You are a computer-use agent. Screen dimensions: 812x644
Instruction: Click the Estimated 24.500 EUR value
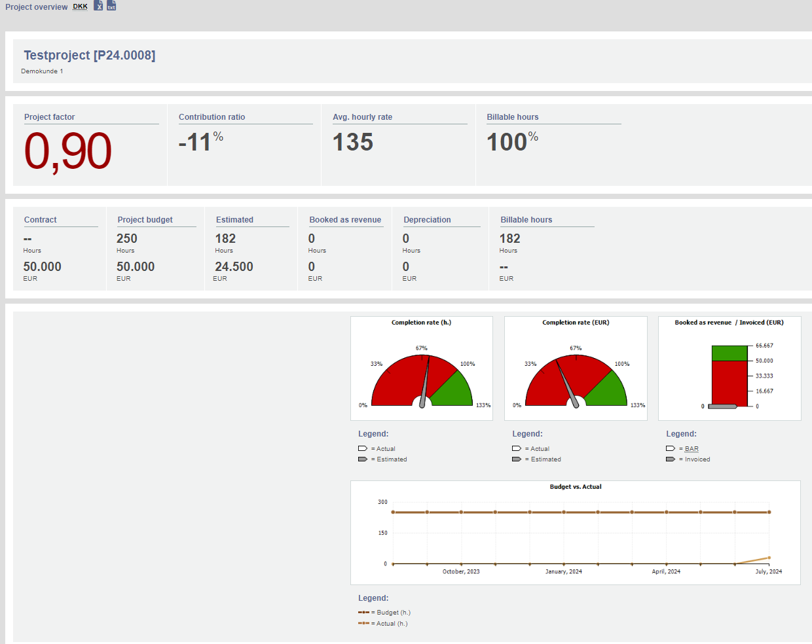pyautogui.click(x=234, y=267)
